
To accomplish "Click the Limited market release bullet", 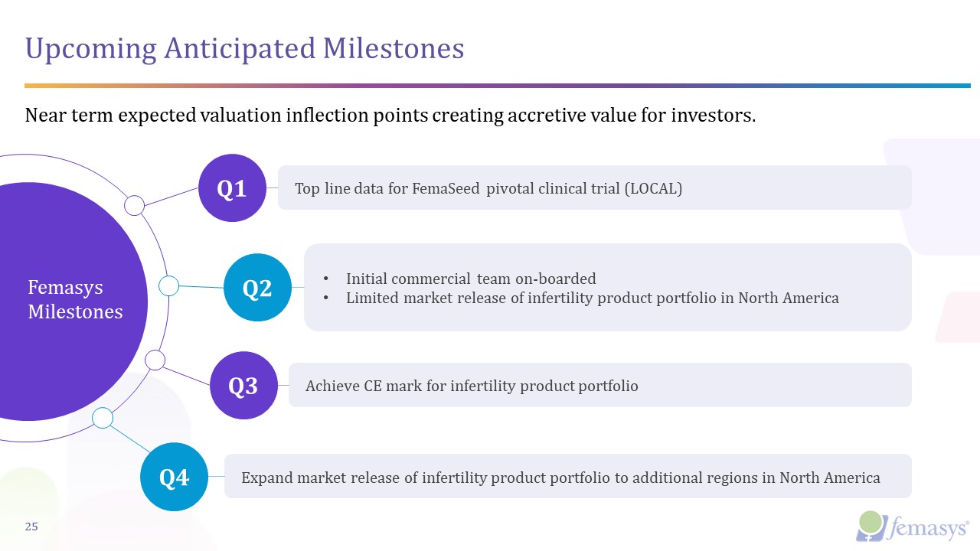I will click(x=592, y=298).
